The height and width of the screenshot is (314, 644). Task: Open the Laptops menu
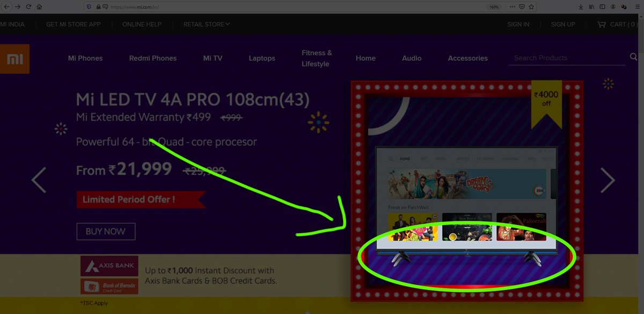(262, 58)
